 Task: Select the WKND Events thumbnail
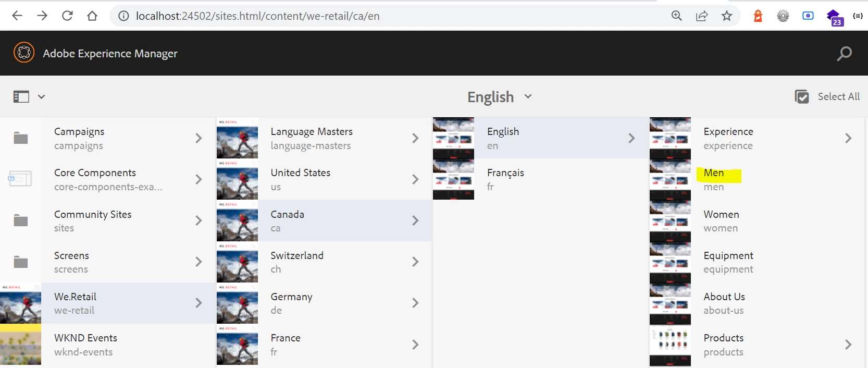tap(20, 345)
